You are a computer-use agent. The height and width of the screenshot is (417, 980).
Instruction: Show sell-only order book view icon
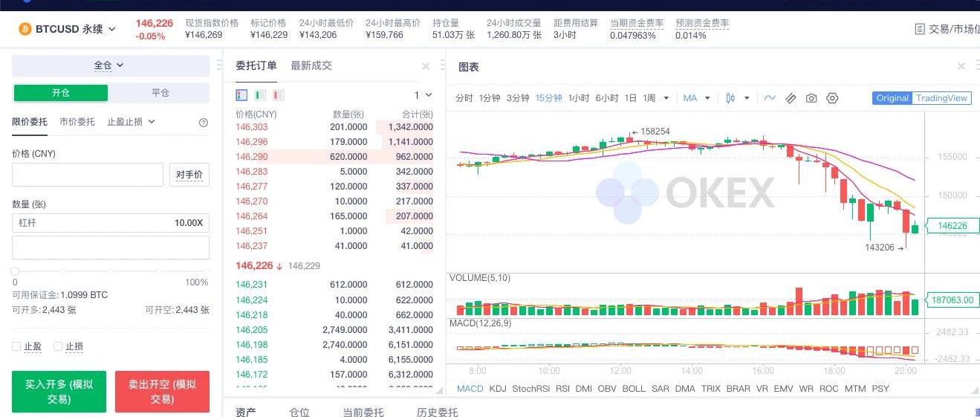click(x=279, y=95)
